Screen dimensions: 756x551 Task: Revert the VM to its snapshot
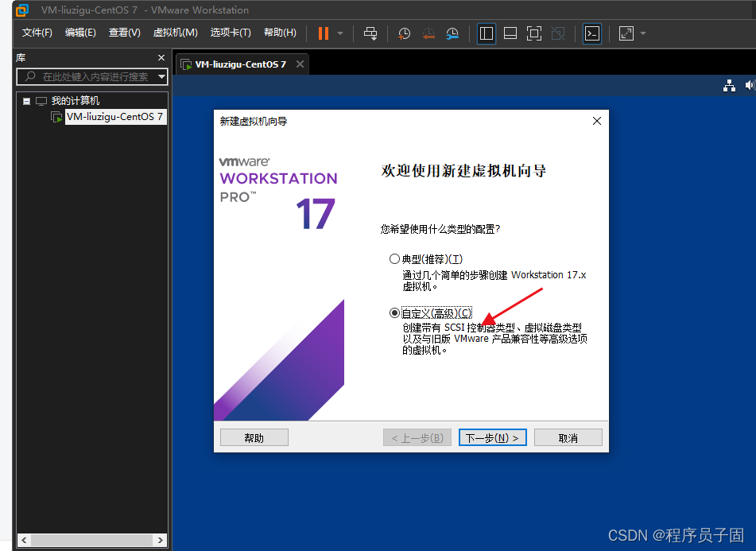(x=428, y=33)
